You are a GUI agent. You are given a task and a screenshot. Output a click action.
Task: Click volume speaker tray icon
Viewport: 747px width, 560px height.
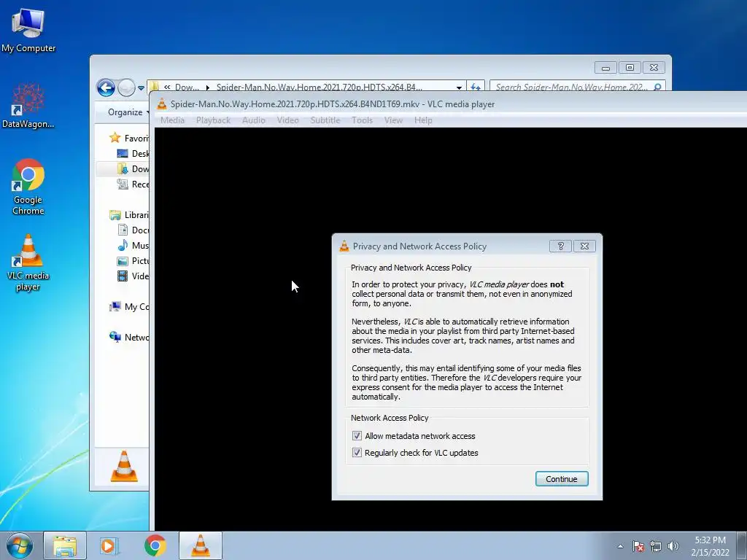673,546
